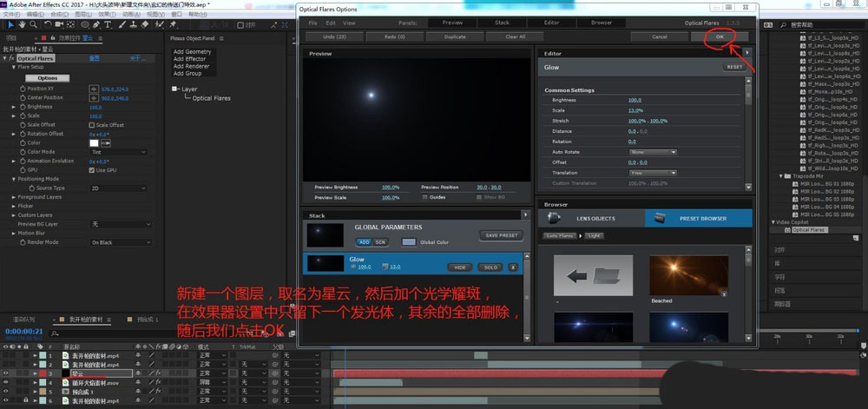Image resolution: width=868 pixels, height=409 pixels.
Task: Open the Color Mode Tint dropdown
Action: [x=117, y=152]
